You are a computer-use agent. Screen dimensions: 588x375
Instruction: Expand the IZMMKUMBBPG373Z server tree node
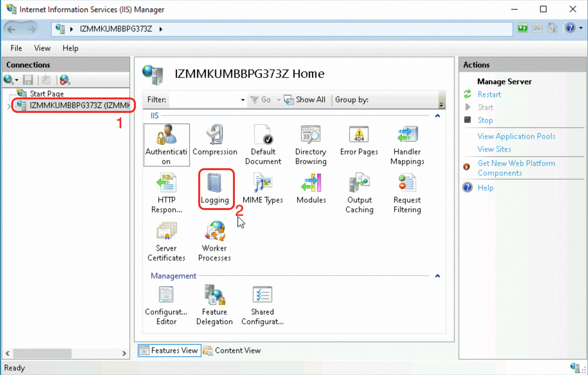tap(8, 106)
